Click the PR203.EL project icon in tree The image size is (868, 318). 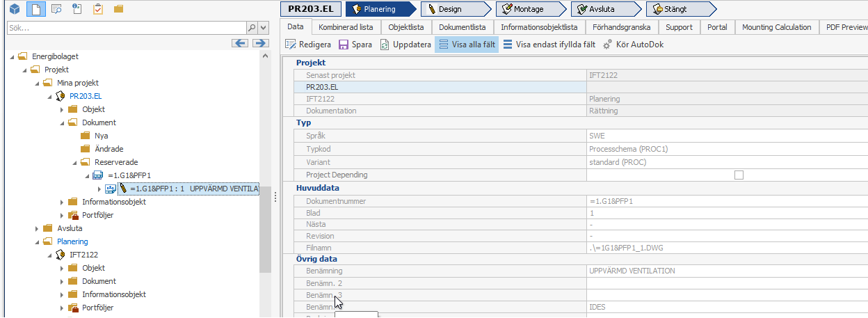click(x=61, y=96)
